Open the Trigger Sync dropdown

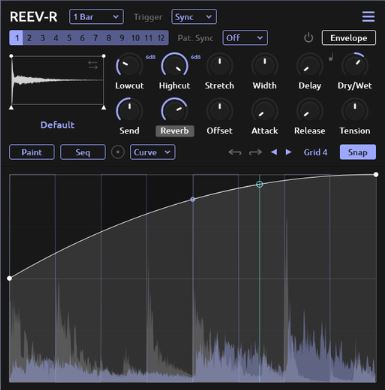(x=194, y=17)
